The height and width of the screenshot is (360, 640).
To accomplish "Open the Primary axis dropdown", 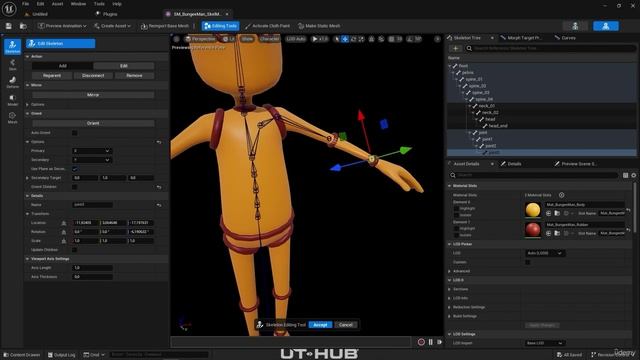I will (92, 151).
